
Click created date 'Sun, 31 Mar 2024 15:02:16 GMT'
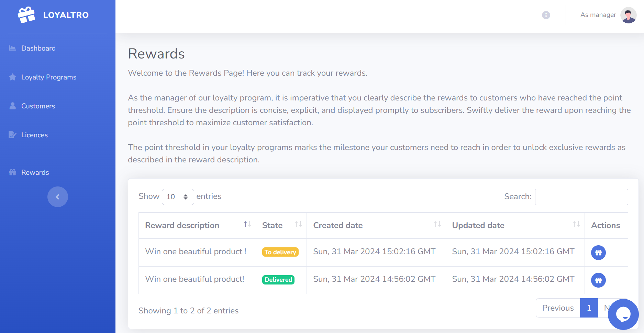click(x=374, y=251)
